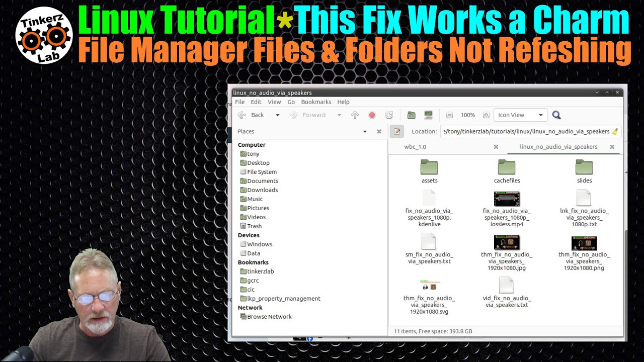Select vid_fix_no_audio_via_speakers.txt file
This screenshot has width=644, height=362.
tap(507, 293)
